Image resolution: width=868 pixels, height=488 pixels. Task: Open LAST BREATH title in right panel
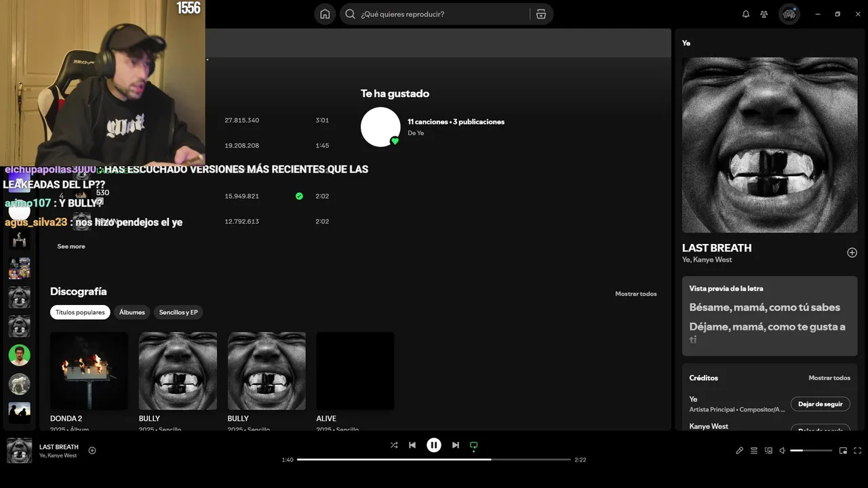[x=717, y=248]
